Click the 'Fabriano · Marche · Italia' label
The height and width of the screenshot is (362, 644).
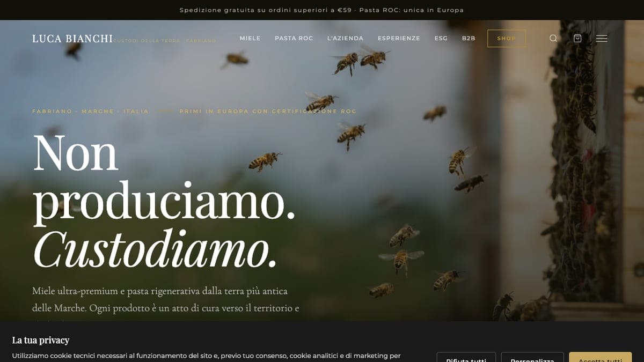[90, 112]
